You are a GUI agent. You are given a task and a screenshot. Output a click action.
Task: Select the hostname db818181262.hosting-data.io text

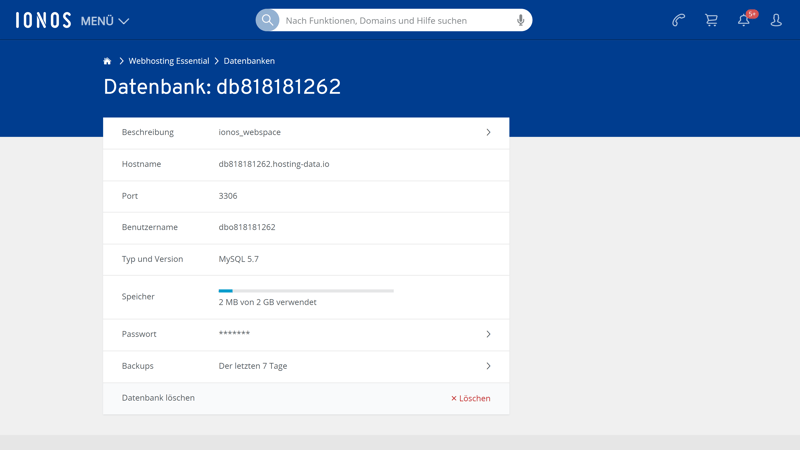coord(273,164)
